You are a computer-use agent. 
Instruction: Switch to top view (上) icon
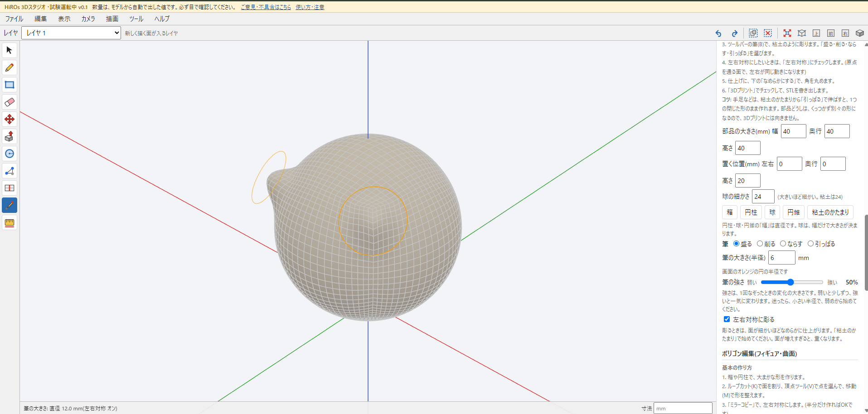tap(816, 33)
